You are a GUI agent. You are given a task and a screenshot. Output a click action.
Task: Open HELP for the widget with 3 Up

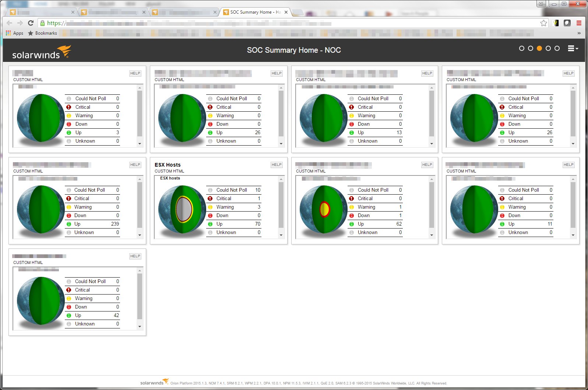pos(135,73)
